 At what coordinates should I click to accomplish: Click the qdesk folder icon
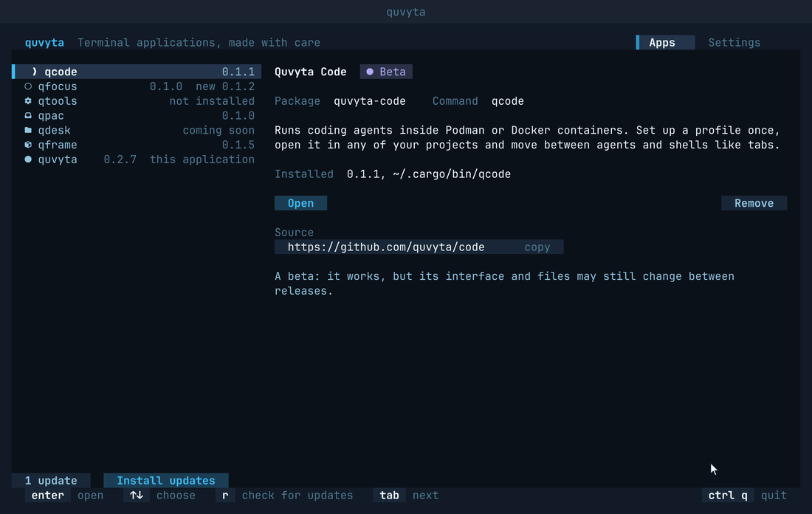point(28,130)
